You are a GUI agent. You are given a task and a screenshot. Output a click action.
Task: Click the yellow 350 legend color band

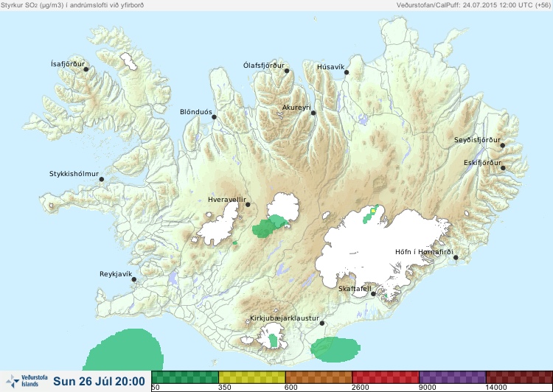(x=252, y=377)
